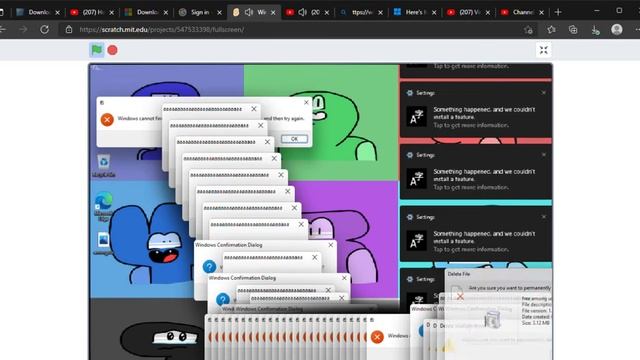Close the "Here's h" tab
The image size is (640, 360).
[434, 13]
